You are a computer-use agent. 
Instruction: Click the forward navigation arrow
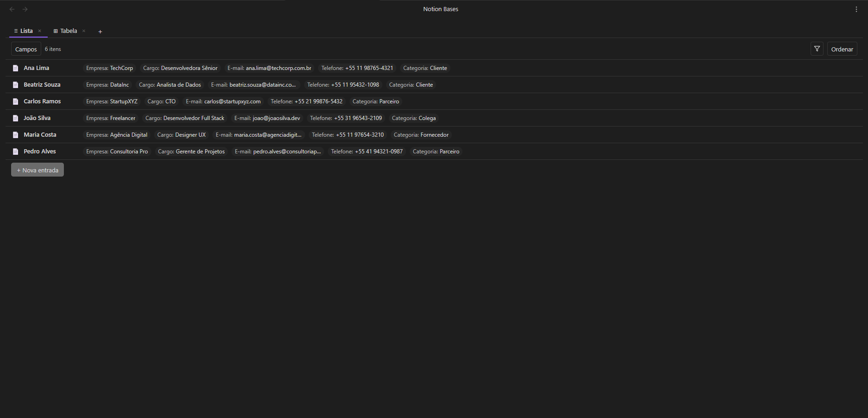tap(25, 9)
